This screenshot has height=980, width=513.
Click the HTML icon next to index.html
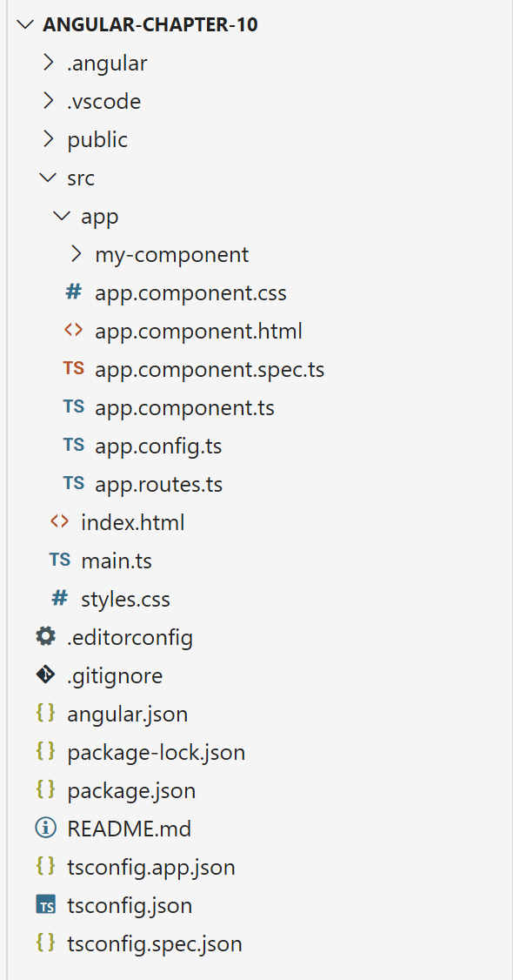[59, 521]
